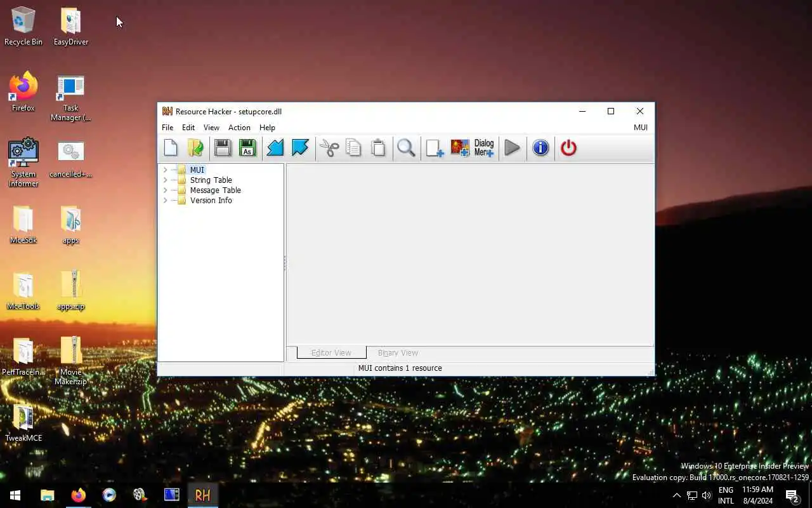Select the TweakMCE desktop folder
Image resolution: width=812 pixels, height=508 pixels.
23,423
